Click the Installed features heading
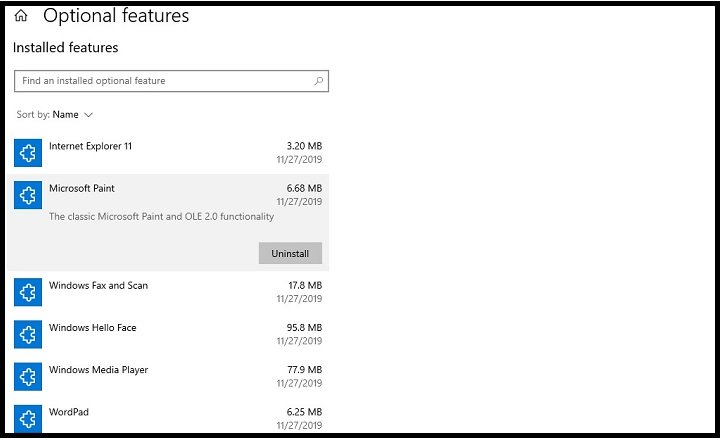Image resolution: width=720 pixels, height=438 pixels. pos(66,47)
